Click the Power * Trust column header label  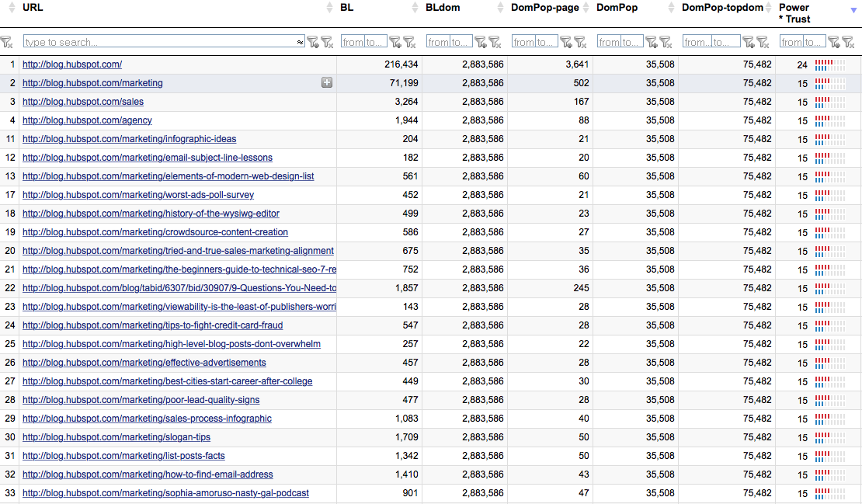click(x=795, y=13)
